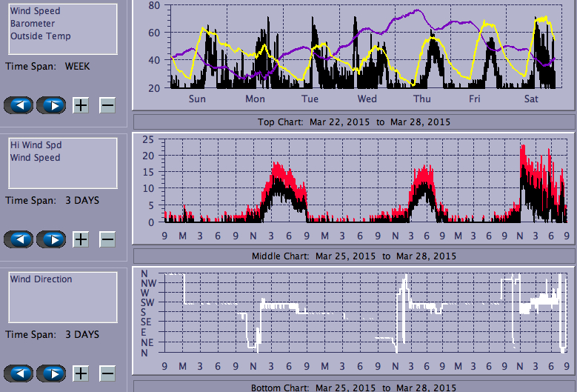Select Outside Temp in top chart list
The width and height of the screenshot is (577, 392).
[41, 36]
